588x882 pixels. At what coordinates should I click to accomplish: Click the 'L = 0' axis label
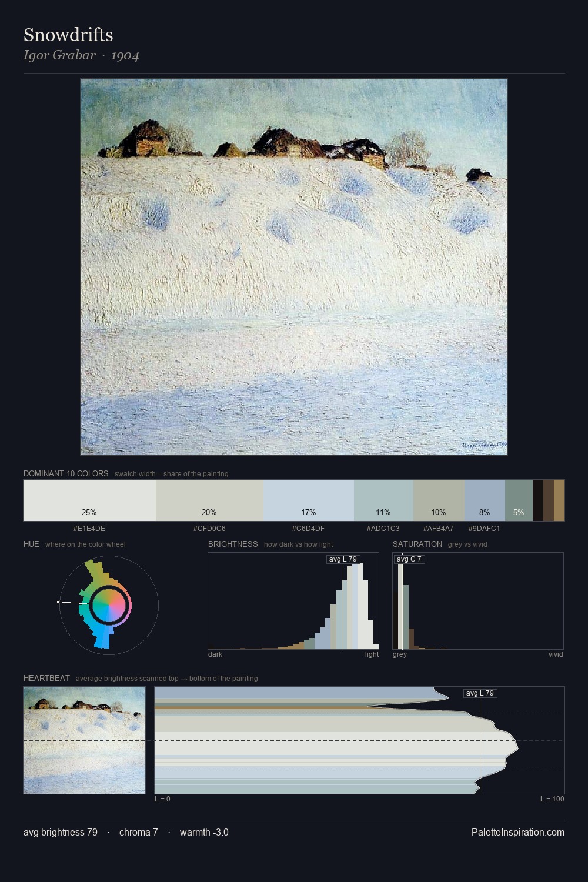(162, 799)
